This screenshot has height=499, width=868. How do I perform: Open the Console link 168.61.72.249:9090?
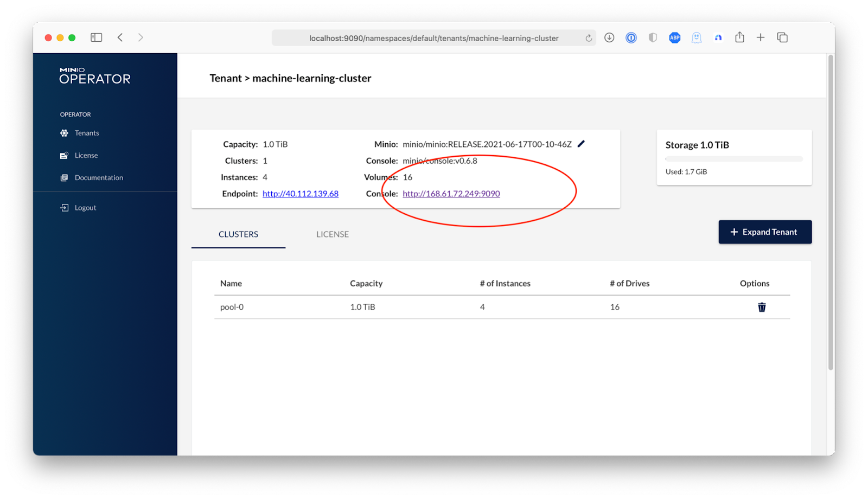pyautogui.click(x=451, y=194)
